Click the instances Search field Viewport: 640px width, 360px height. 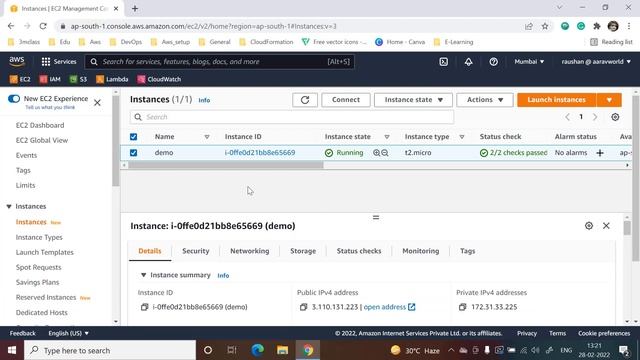[292, 117]
